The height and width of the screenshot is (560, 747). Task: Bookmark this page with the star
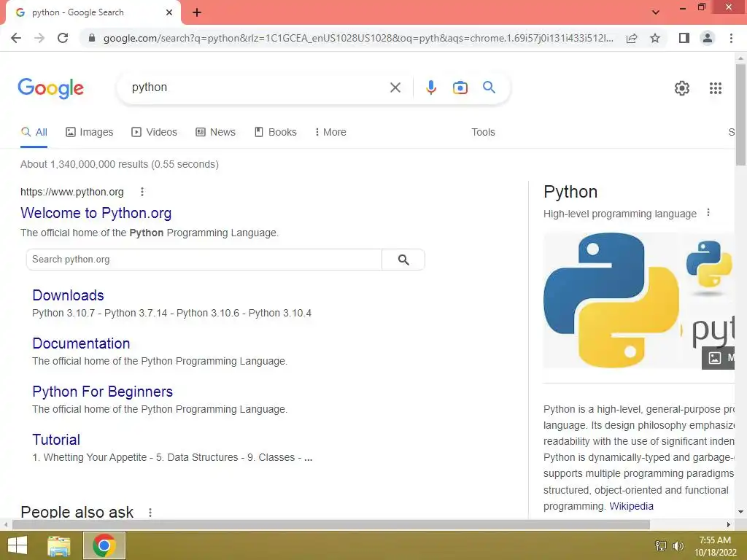tap(655, 38)
